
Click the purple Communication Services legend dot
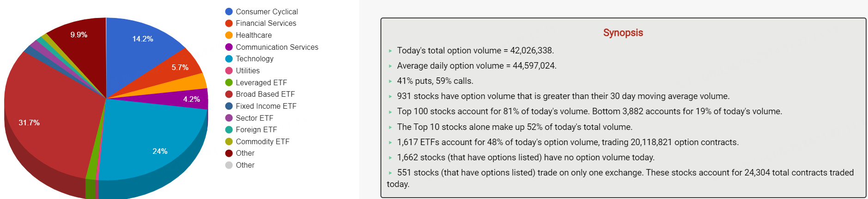pos(229,47)
